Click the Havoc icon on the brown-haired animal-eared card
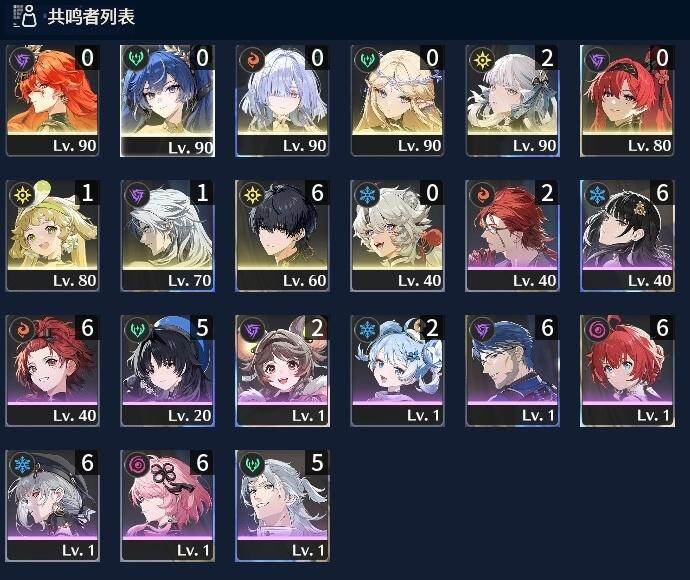The width and height of the screenshot is (690, 580). click(x=252, y=330)
